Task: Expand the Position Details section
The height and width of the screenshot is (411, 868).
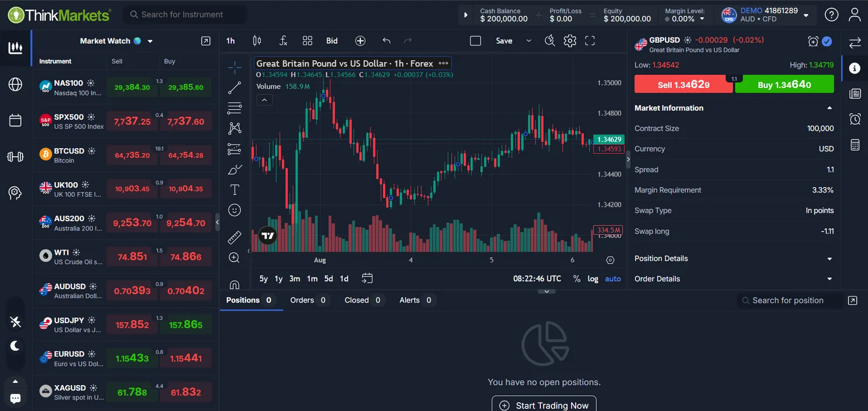Action: pyautogui.click(x=829, y=259)
